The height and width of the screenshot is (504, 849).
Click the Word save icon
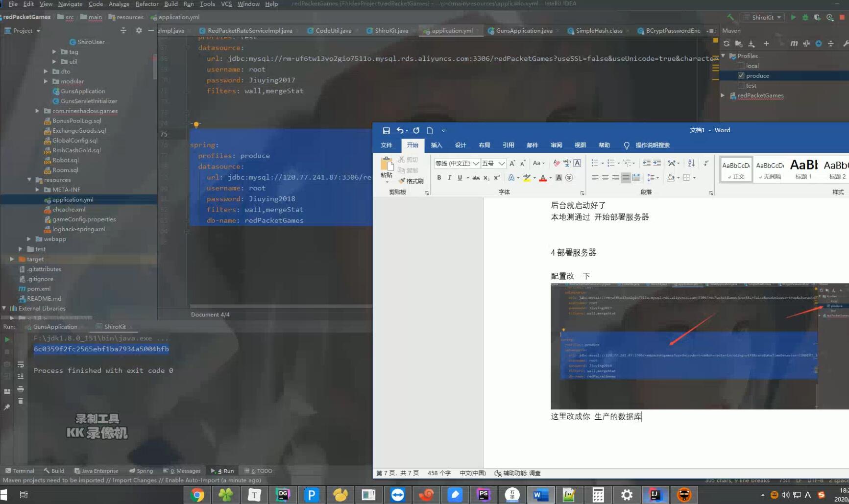point(386,130)
